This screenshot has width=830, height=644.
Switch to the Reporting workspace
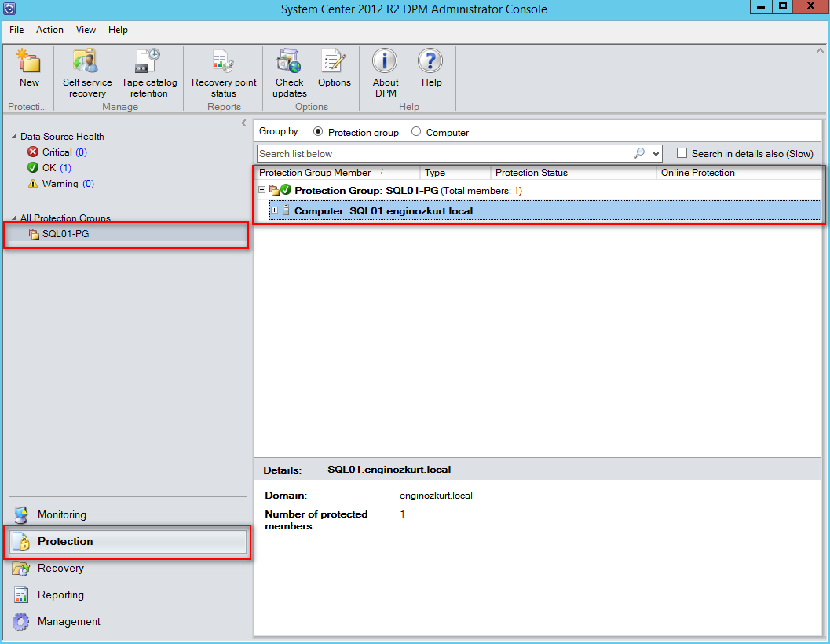pyautogui.click(x=128, y=595)
